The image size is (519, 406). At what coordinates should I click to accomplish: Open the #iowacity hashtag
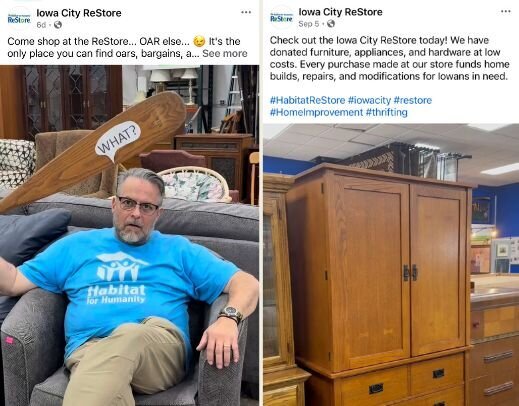tap(369, 100)
